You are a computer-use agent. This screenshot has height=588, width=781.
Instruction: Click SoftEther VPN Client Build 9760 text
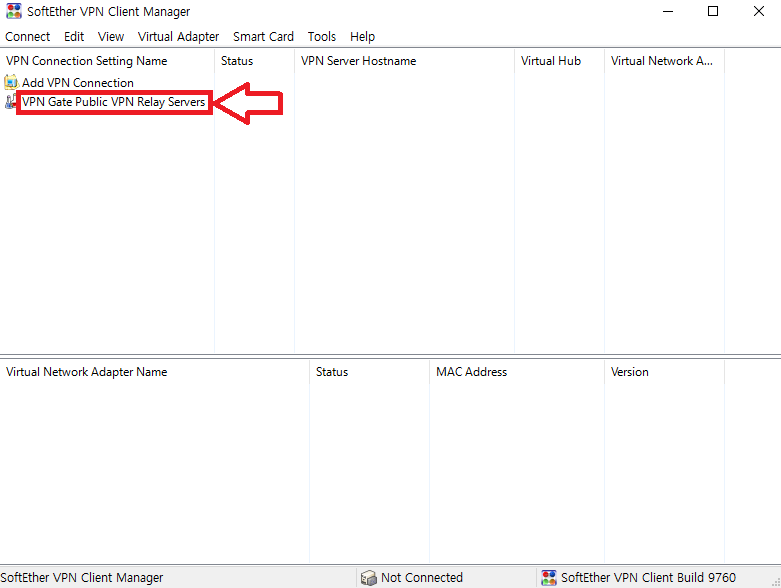(x=649, y=578)
